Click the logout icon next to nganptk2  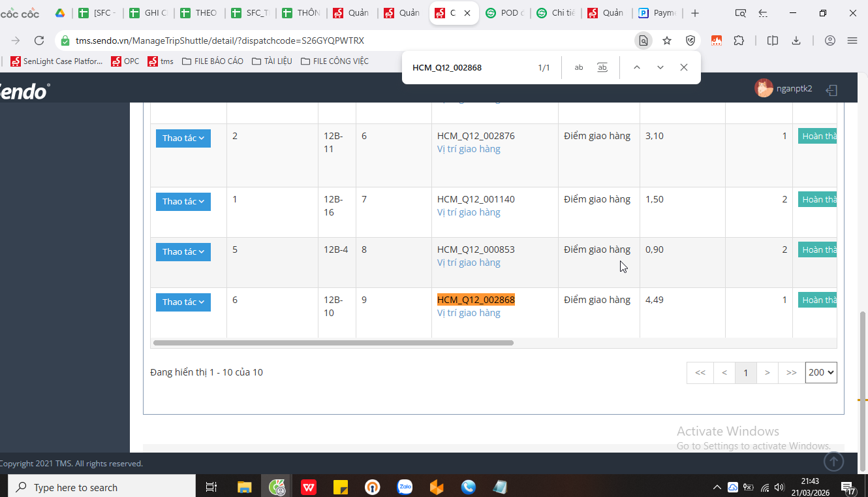832,89
